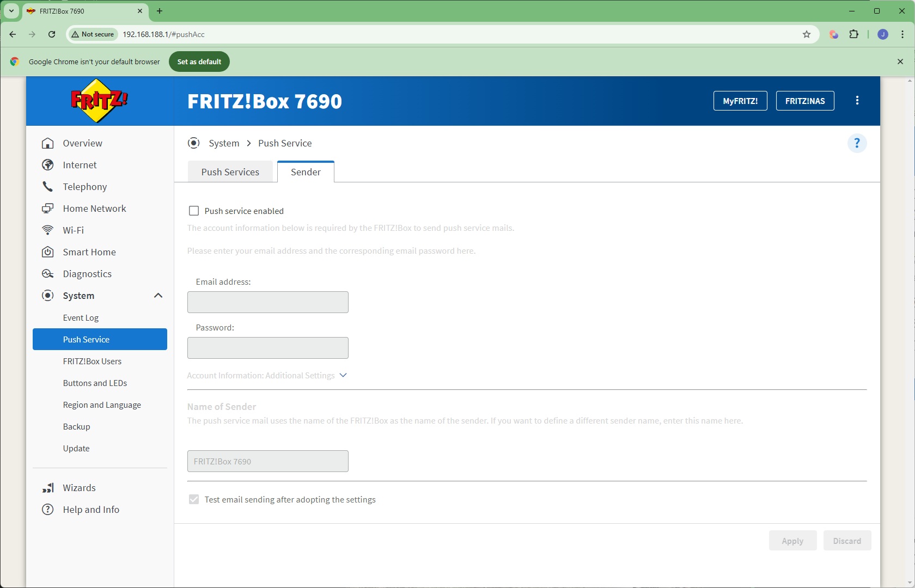Screen dimensions: 915x588
Task: Click the Wi-Fi signal icon
Action: coord(48,230)
